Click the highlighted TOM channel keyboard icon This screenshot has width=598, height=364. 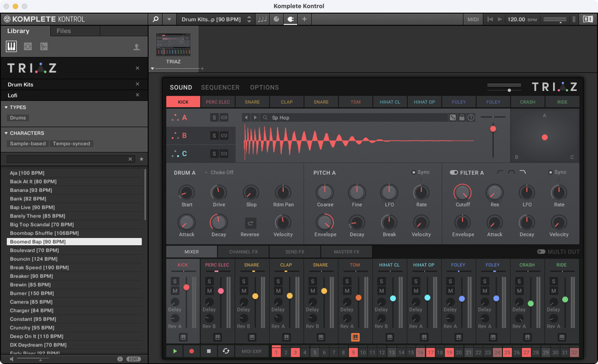[355, 337]
